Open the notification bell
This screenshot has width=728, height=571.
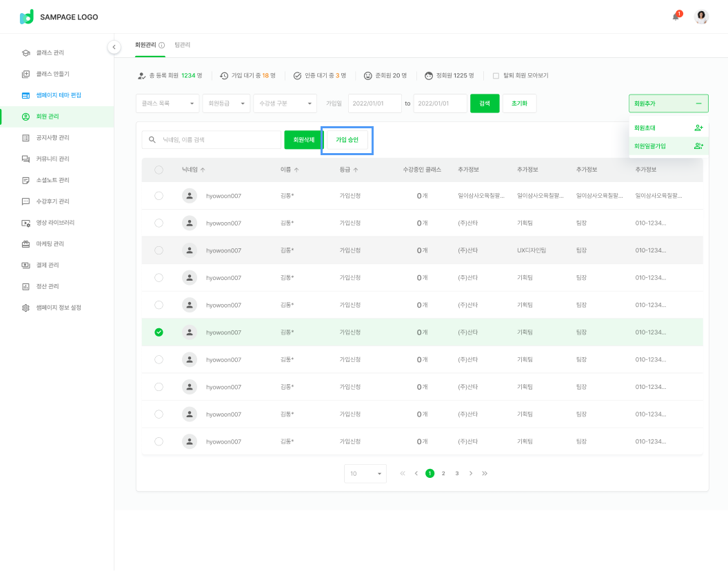(x=676, y=17)
